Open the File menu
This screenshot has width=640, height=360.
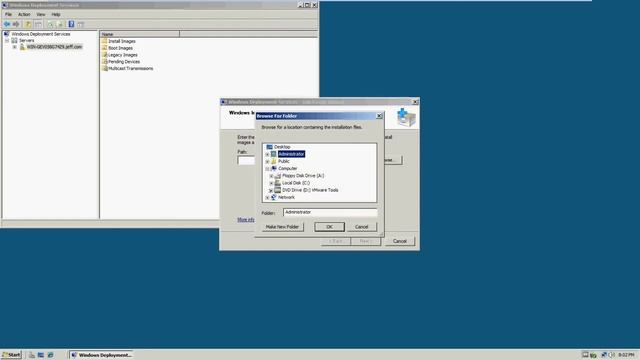8,14
